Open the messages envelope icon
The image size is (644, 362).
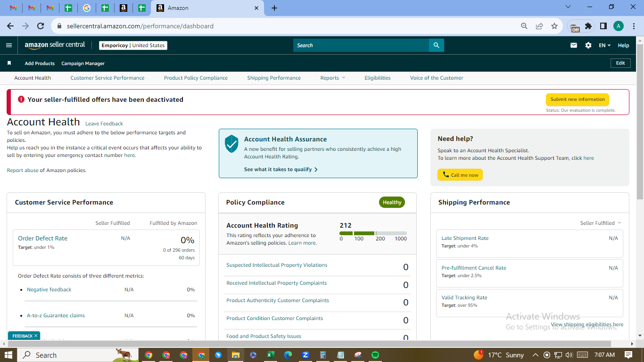(574, 45)
